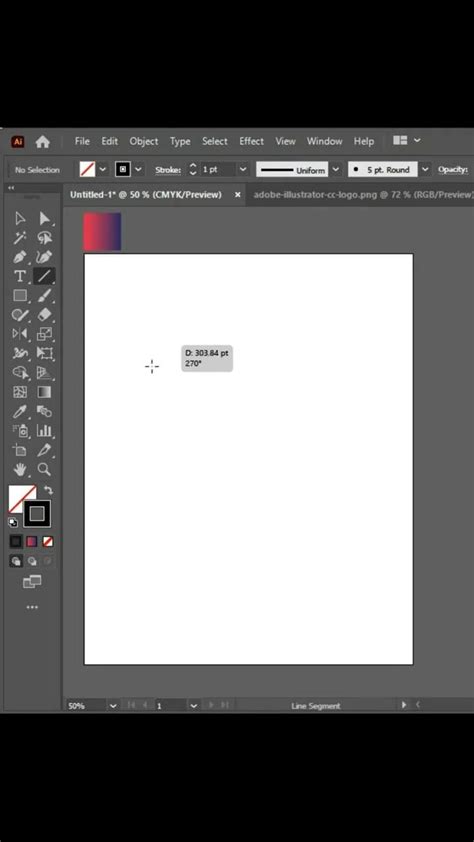474x842 pixels.
Task: Select the Gradient tool
Action: pos(44,392)
